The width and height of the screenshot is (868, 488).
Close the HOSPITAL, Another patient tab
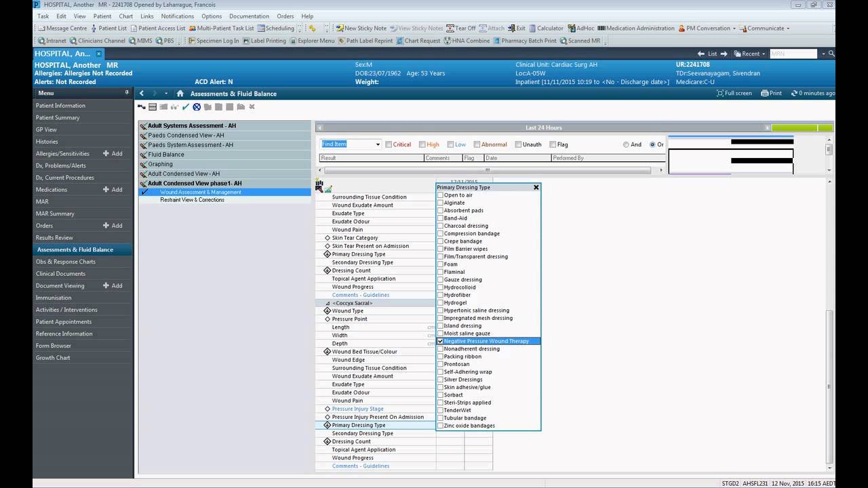pyautogui.click(x=98, y=54)
